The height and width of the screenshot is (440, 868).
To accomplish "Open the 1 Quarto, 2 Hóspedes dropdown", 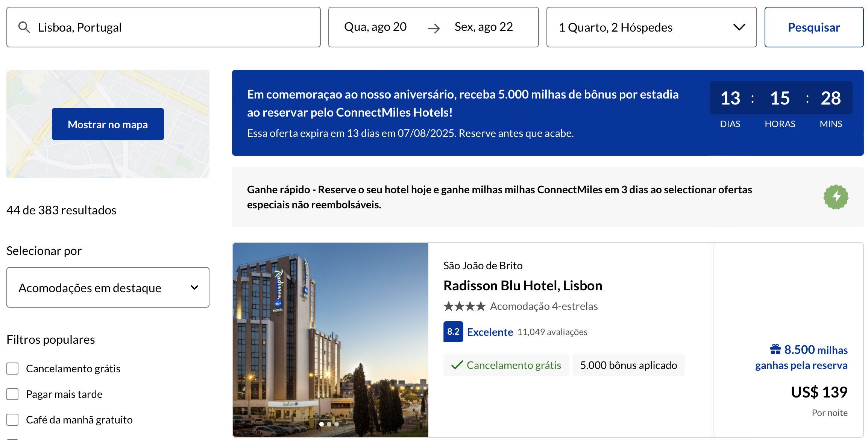I will coord(651,27).
